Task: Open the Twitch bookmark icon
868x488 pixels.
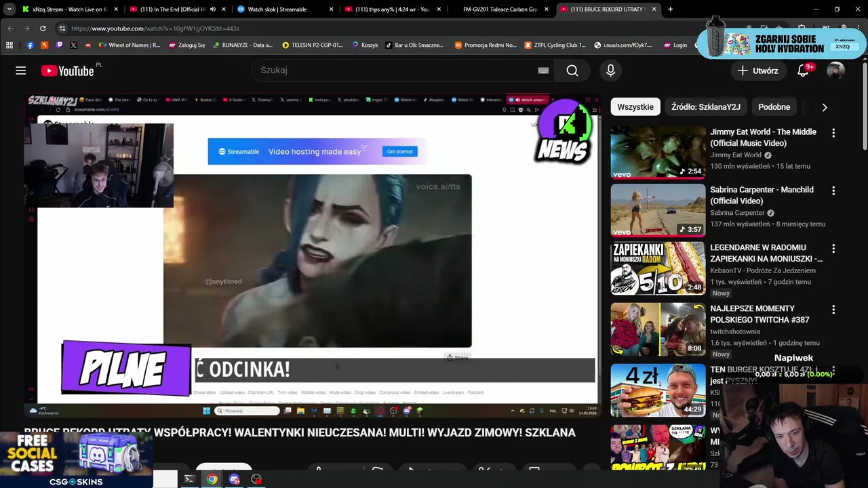Action: (59, 45)
